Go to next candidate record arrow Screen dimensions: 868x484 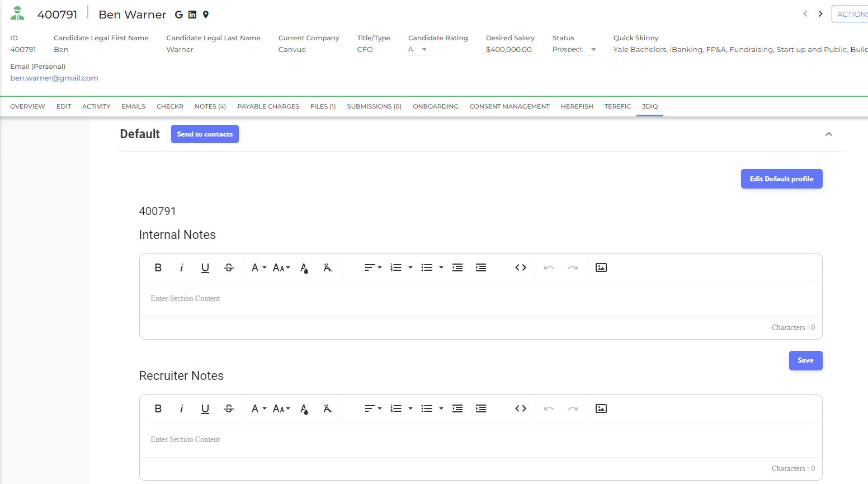point(820,14)
